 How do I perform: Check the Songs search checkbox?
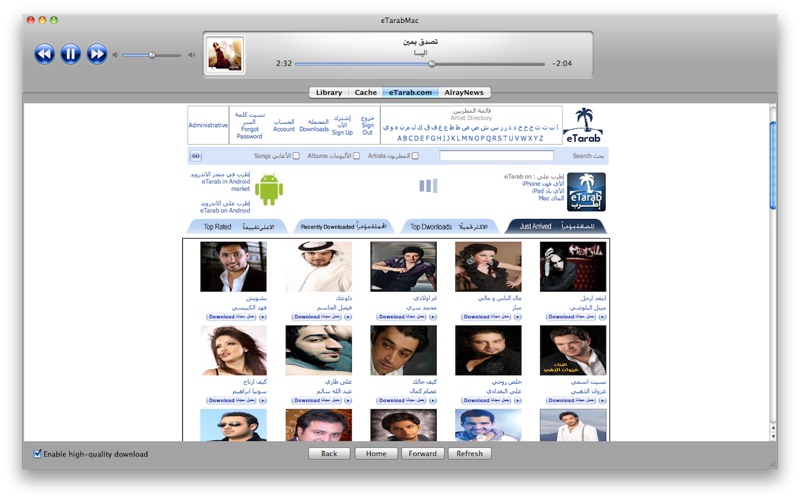pyautogui.click(x=296, y=156)
